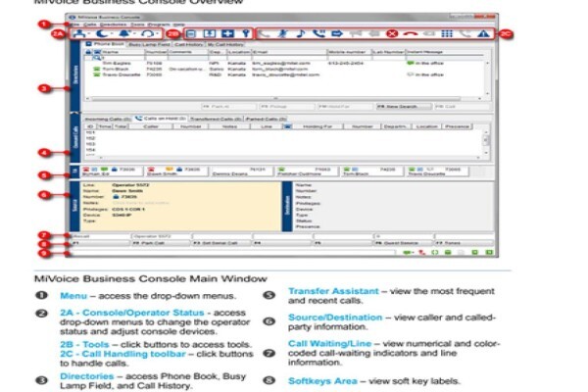
Task: Click the F2 Park Call softkey
Action: pos(161,243)
